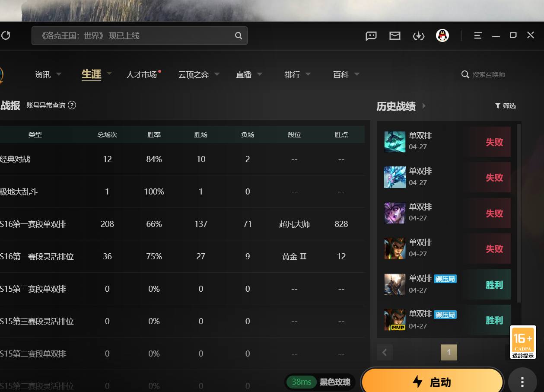544x392 pixels.
Task: Click the 碾压局 tag on MVP match
Action: 445,315
